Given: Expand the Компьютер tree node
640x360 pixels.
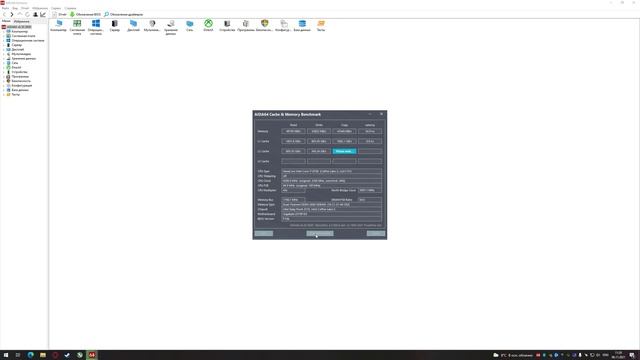Looking at the screenshot, I should click(x=4, y=31).
